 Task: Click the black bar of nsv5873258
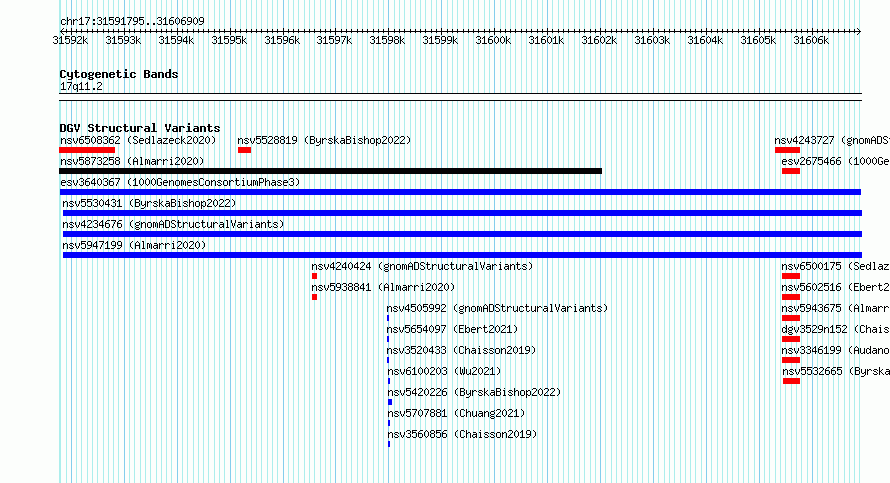point(330,171)
